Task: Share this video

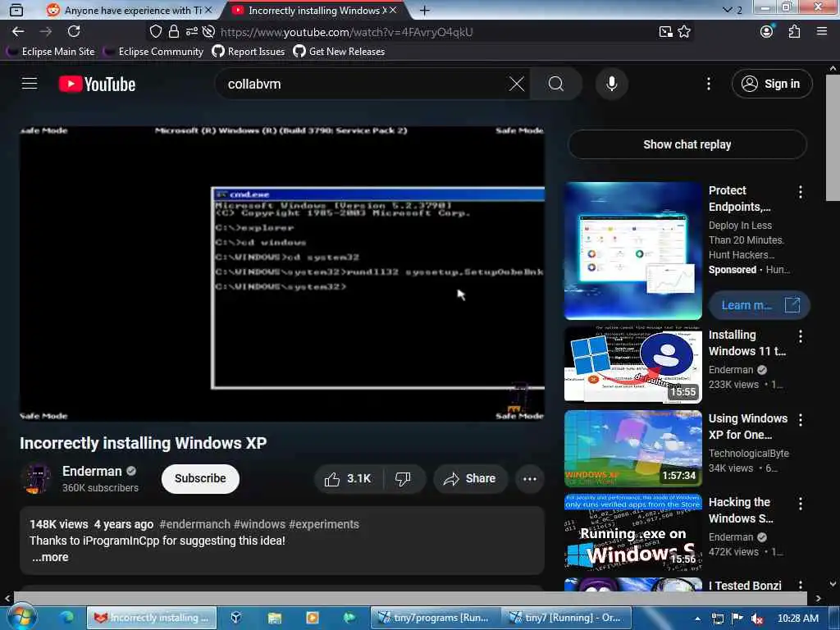Action: coord(470,478)
